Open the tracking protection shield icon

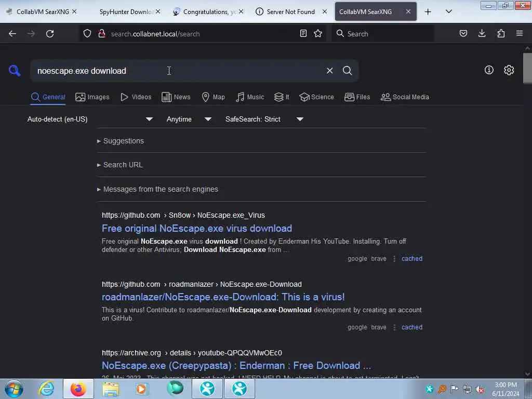(87, 34)
